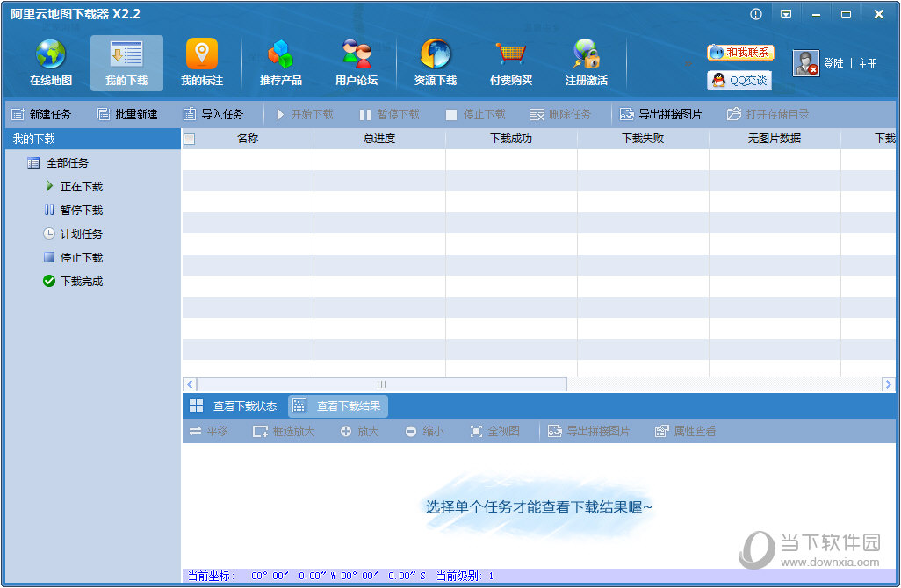
Task: Click the 下载成功 column header
Action: [x=511, y=139]
